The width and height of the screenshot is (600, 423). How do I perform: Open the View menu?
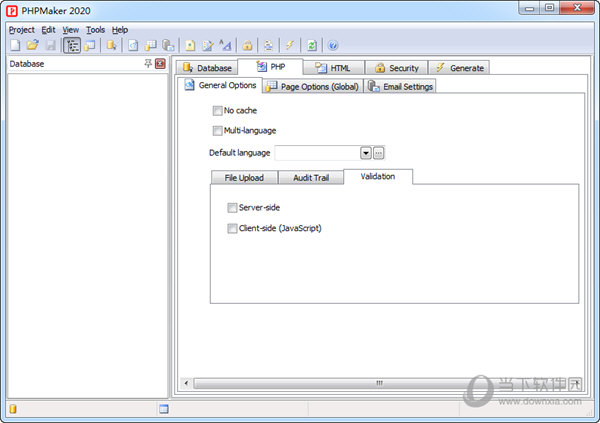coord(71,30)
